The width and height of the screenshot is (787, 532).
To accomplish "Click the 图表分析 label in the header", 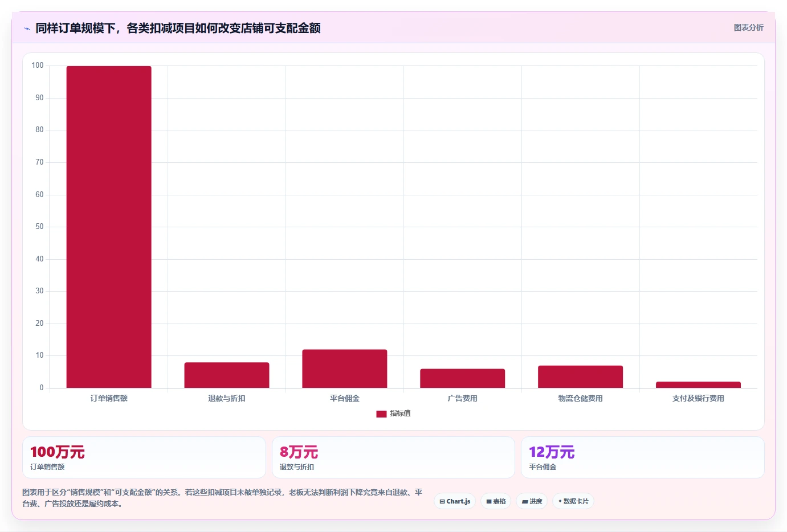I will click(748, 27).
